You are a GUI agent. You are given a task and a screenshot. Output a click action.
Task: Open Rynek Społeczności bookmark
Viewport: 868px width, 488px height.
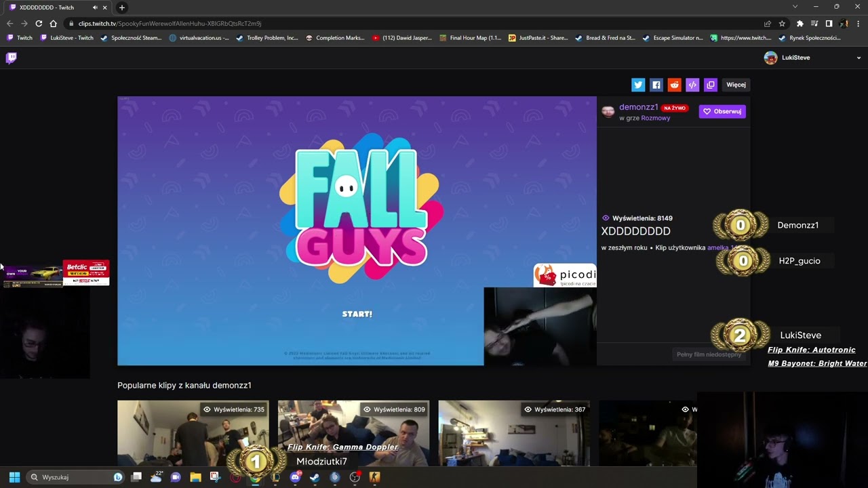pyautogui.click(x=809, y=38)
